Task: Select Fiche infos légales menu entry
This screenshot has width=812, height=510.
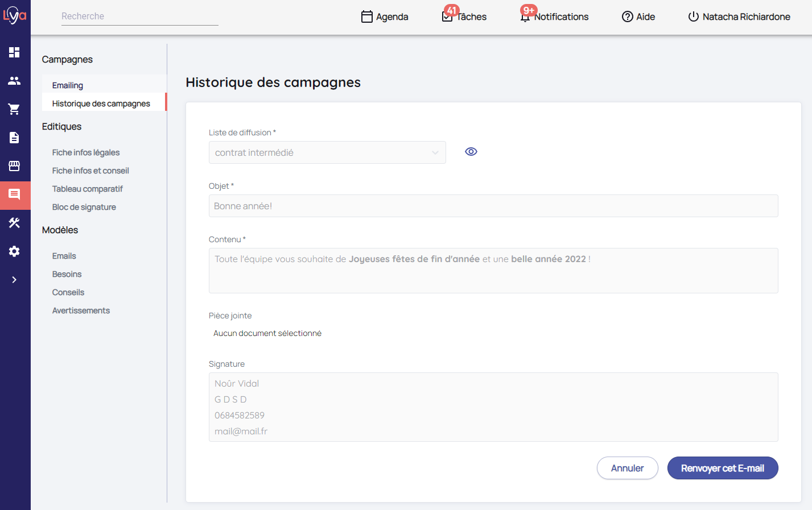Action: 86,152
